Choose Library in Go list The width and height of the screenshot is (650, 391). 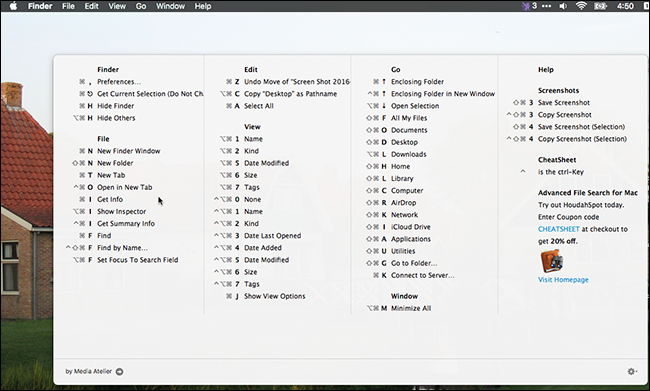(402, 178)
